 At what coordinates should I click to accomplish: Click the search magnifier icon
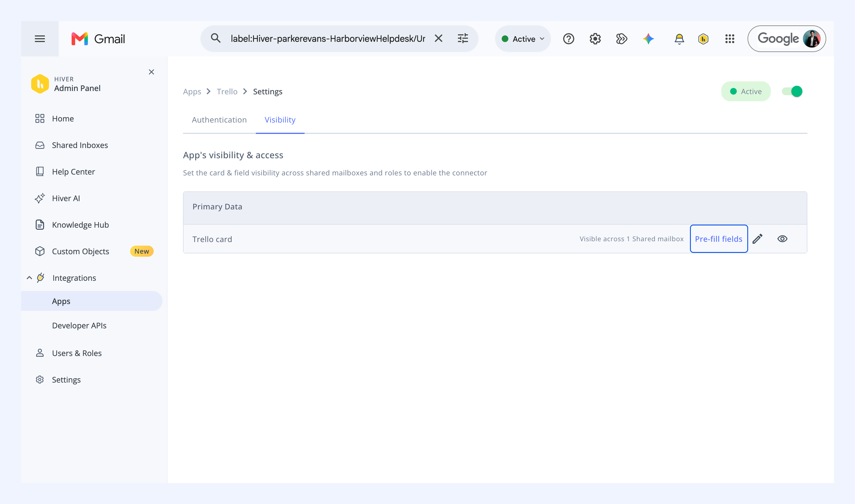[x=215, y=38]
